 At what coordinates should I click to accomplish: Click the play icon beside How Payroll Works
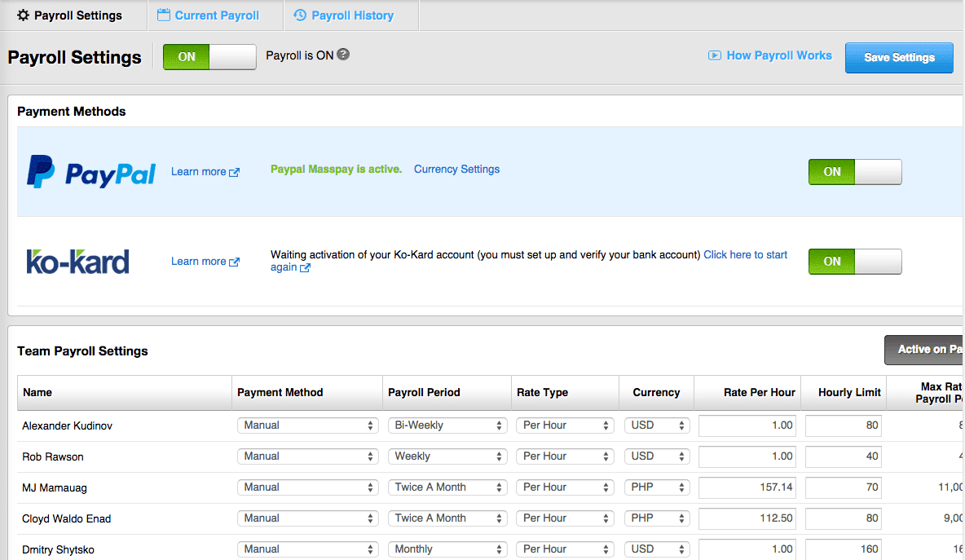[x=715, y=55]
